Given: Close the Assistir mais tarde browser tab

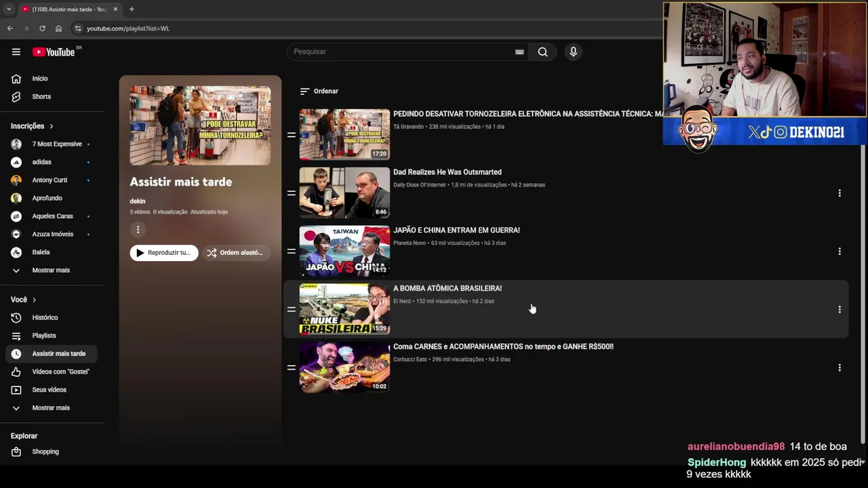Looking at the screenshot, I should (115, 9).
